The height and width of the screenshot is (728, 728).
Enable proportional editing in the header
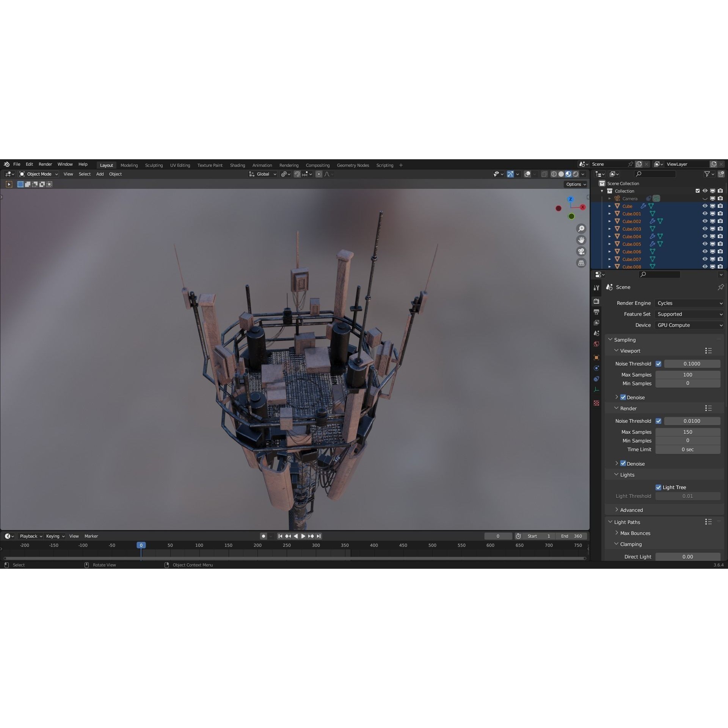(x=318, y=174)
